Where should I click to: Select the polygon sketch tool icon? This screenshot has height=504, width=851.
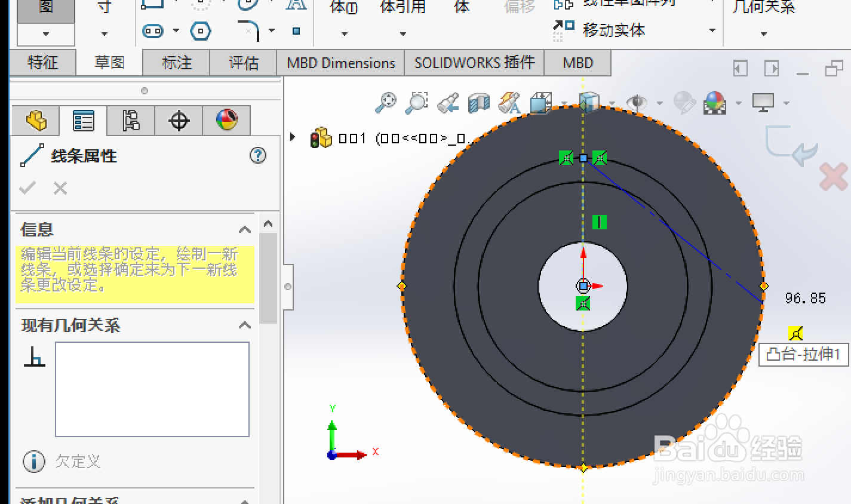click(x=200, y=31)
